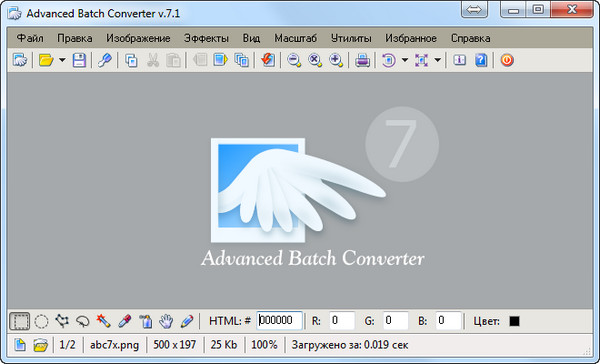The image size is (600, 364).
Task: Copy using the copy toolbar icon
Action: (x=131, y=60)
